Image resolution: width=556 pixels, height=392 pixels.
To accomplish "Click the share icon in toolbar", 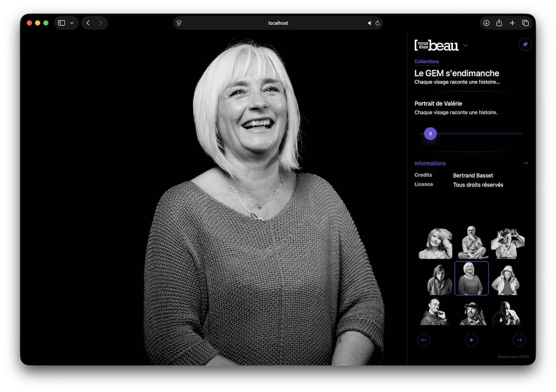I will (499, 23).
